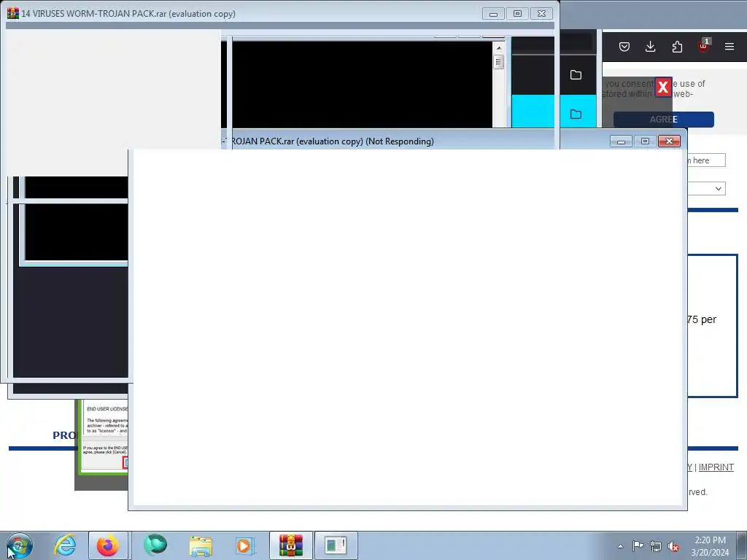Select the folder icon on cyan highlighted row

click(576, 114)
